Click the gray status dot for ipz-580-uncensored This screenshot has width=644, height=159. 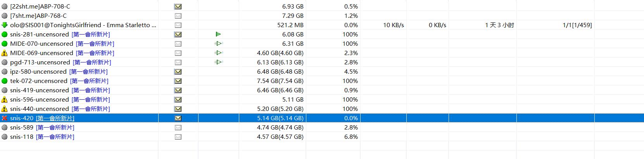[5, 72]
